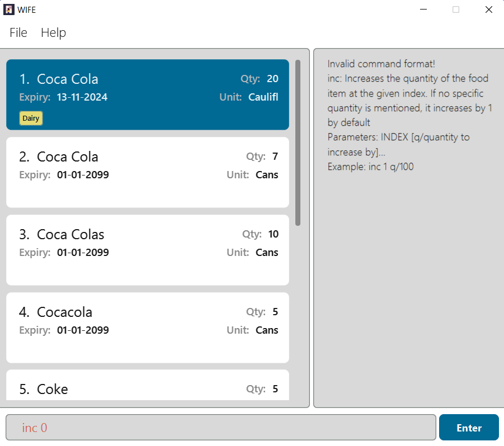Click quantity 7 on item 2
This screenshot has height=446, width=504.
[275, 156]
